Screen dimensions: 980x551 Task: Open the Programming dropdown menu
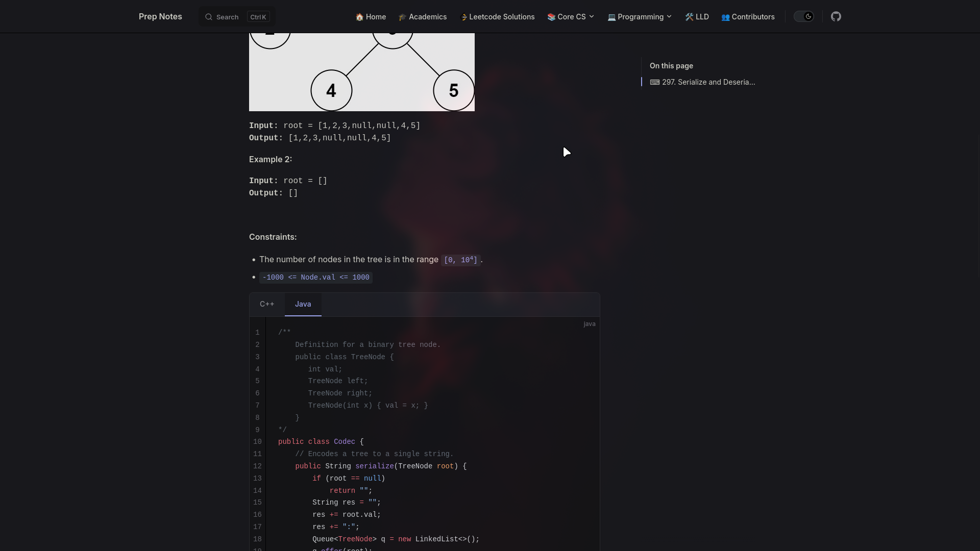tap(669, 17)
